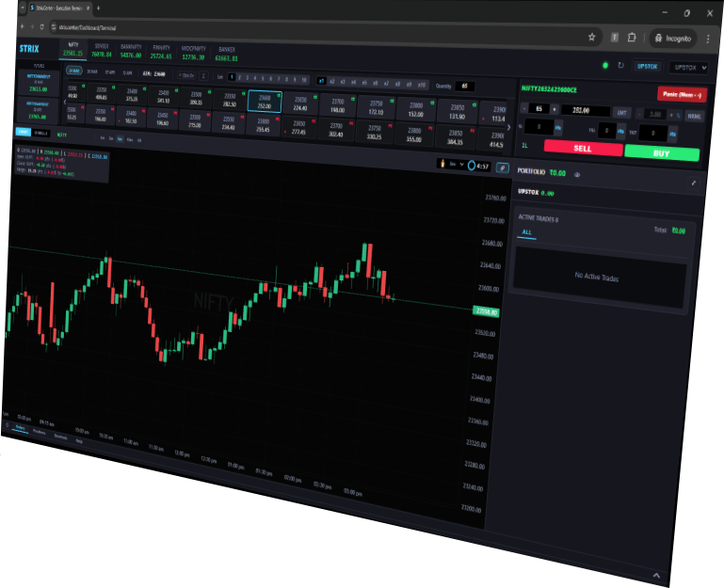The height and width of the screenshot is (588, 724).
Task: Click the SELL button
Action: (x=583, y=148)
